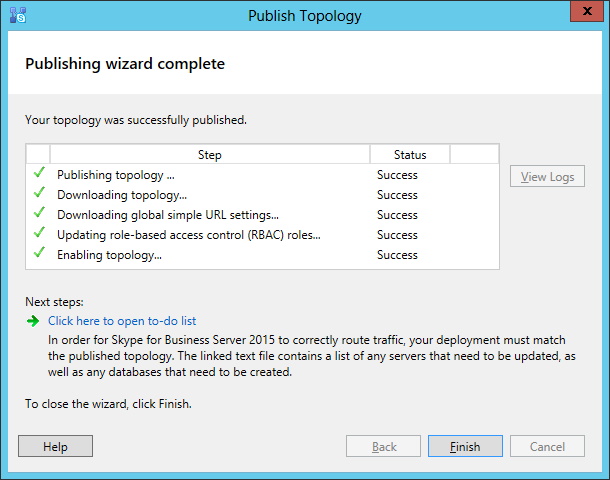Image resolution: width=610 pixels, height=480 pixels.
Task: Click the checkmark beside Enabling topology
Action: pos(39,252)
